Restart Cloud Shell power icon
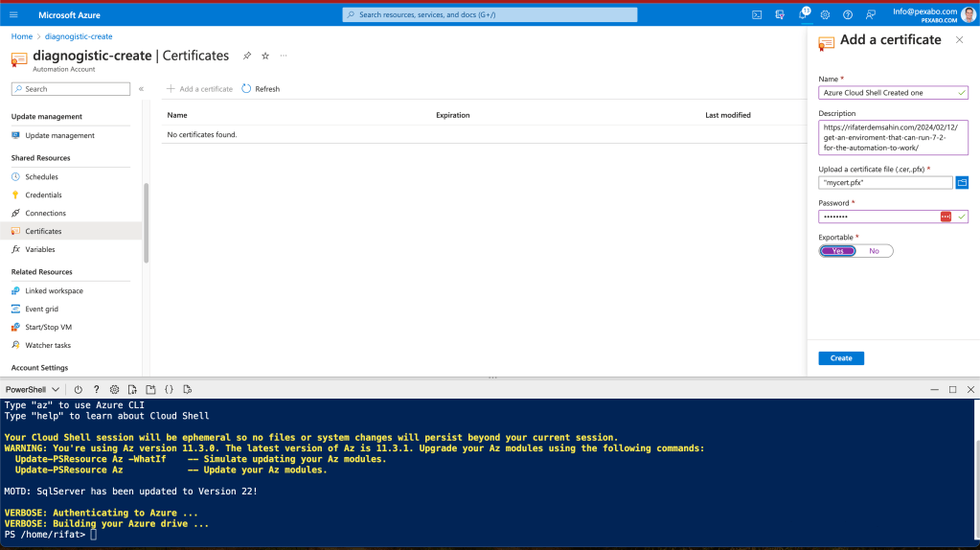The height and width of the screenshot is (550, 980). pos(79,389)
